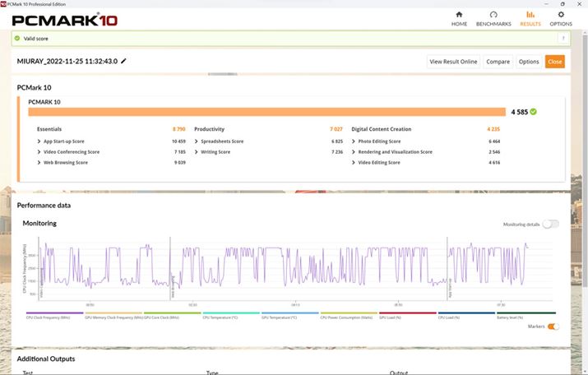588x375 pixels.
Task: Click the green check beside score 4 585
Action: (x=534, y=111)
